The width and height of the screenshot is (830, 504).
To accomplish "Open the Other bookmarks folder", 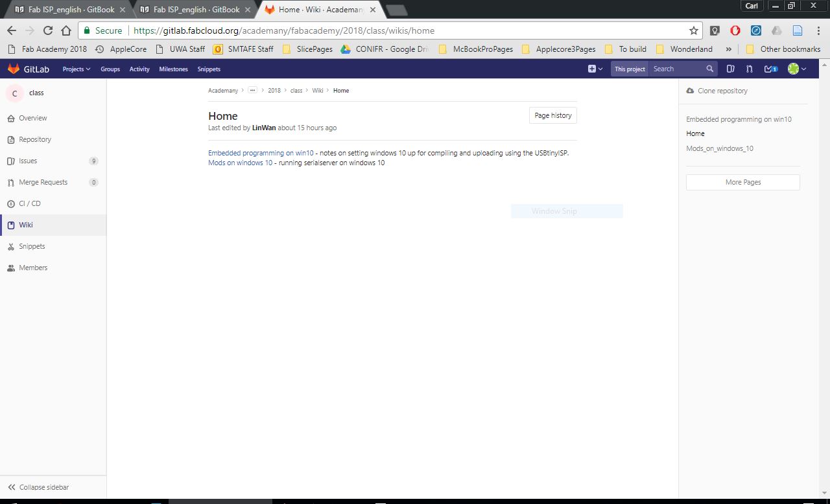I will 783,49.
